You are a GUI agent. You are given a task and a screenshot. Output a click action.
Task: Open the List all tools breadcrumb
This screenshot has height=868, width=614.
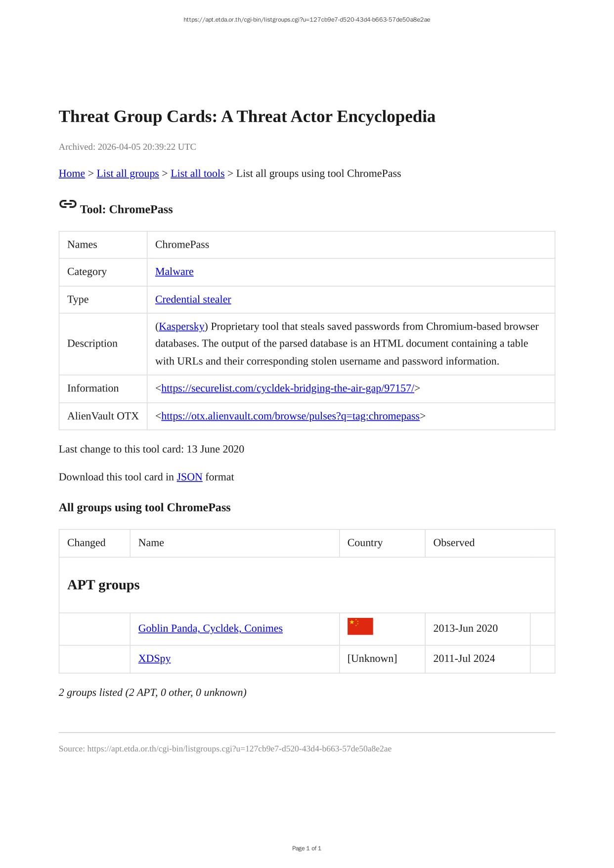[x=197, y=174]
